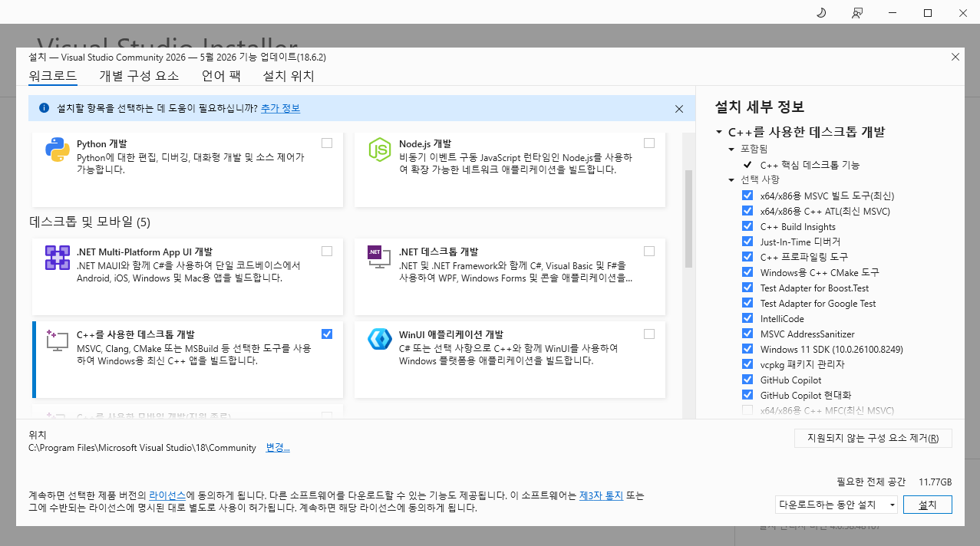
Task: Uncheck Test Adapter for Google Test
Action: click(x=747, y=303)
